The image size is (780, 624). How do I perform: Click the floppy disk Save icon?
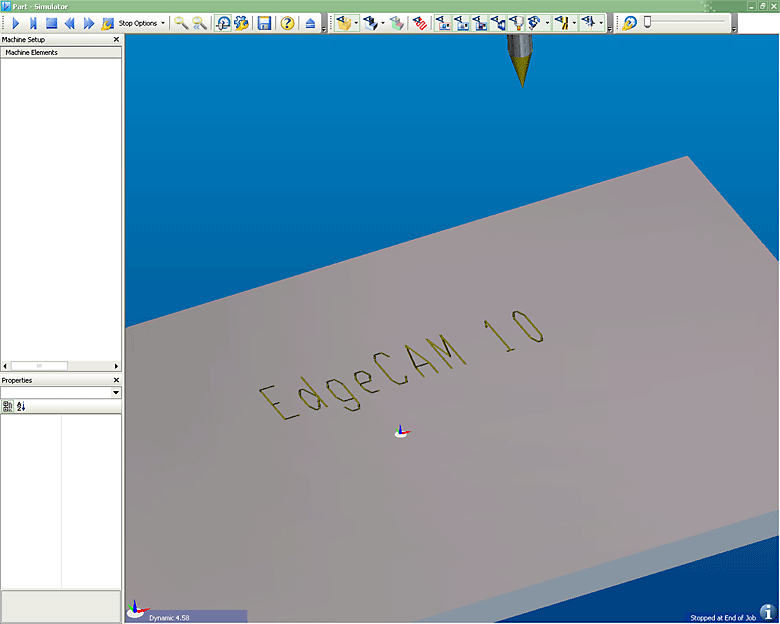tap(264, 23)
